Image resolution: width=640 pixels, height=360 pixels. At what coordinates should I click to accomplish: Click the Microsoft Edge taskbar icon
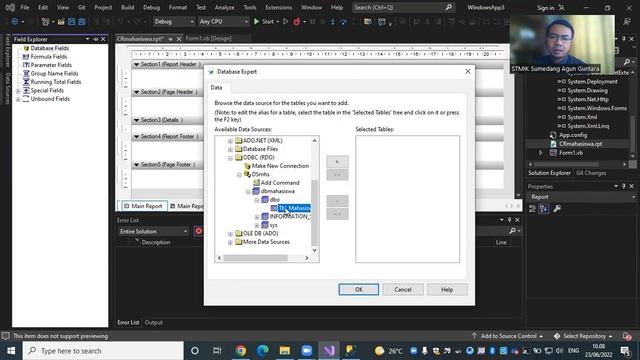pos(263,351)
